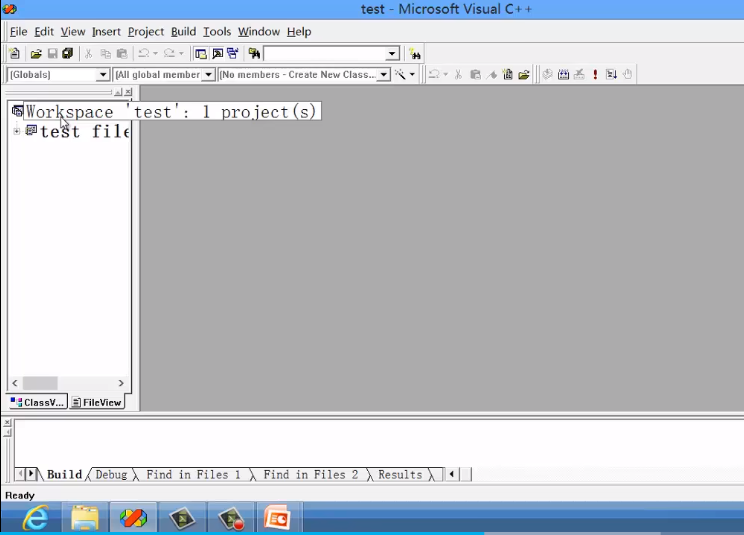Click the Paste clipboard icon in standard toolbar
Viewport: 744px width, 535px height.
click(122, 54)
